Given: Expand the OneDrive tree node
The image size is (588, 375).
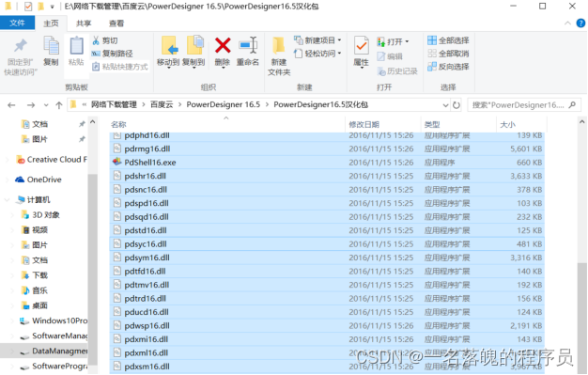Looking at the screenshot, I should point(7,180).
